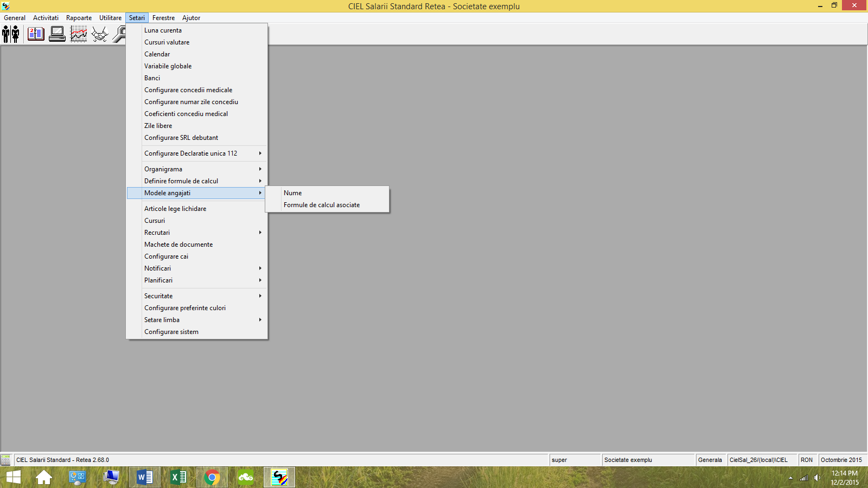Expand Definire formule de calcul submenu
The height and width of the screenshot is (488, 868).
pyautogui.click(x=197, y=181)
